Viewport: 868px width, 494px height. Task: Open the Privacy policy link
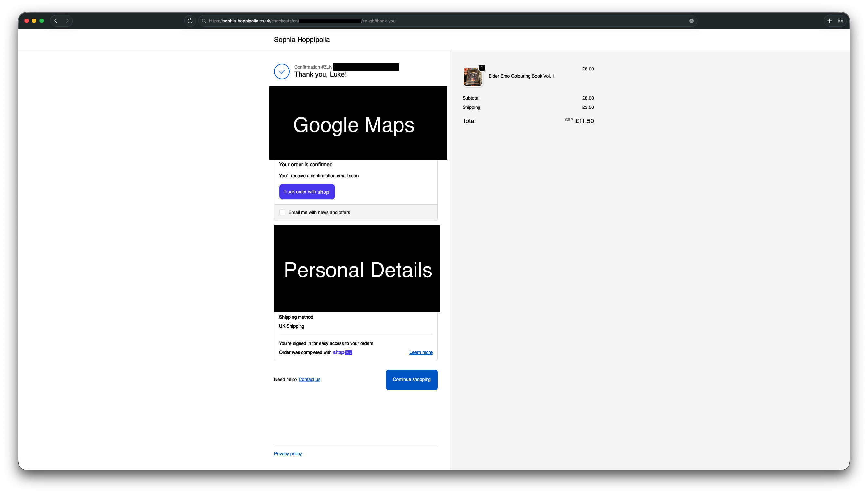(288, 454)
